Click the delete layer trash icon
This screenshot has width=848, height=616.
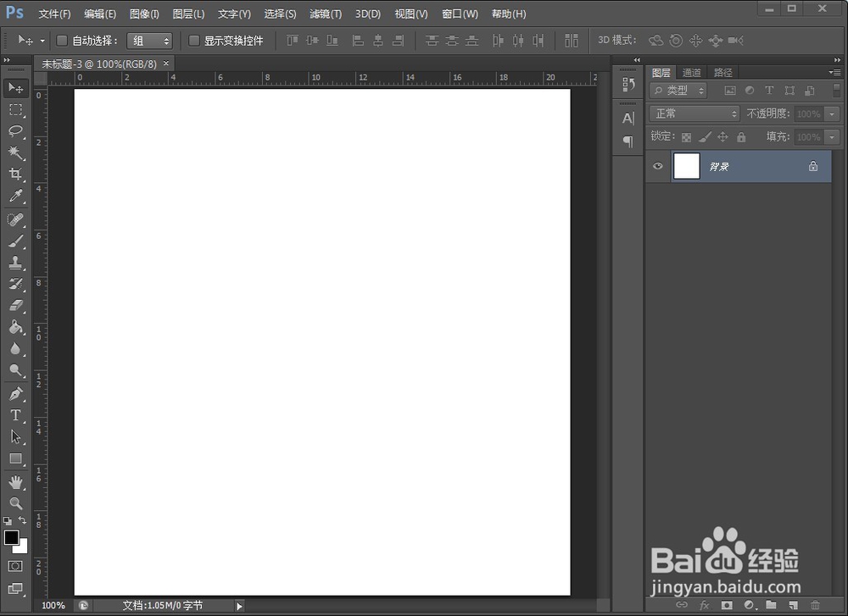(815, 605)
